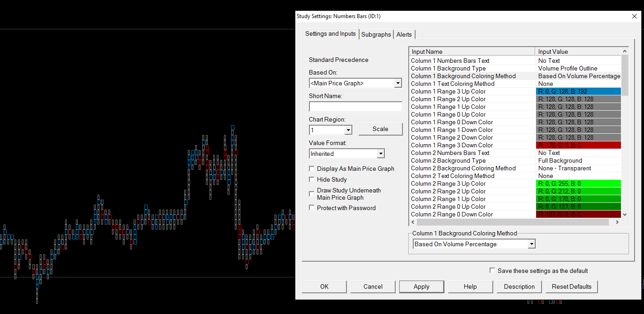Switch to the Subgraphs tab
Viewport: 644px width, 314px height.
point(376,34)
